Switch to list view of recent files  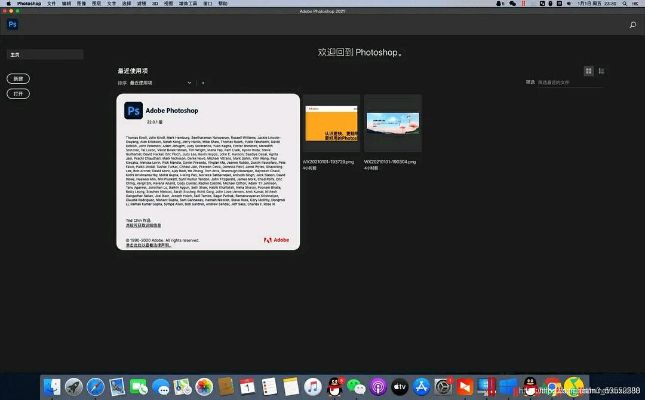coord(600,71)
